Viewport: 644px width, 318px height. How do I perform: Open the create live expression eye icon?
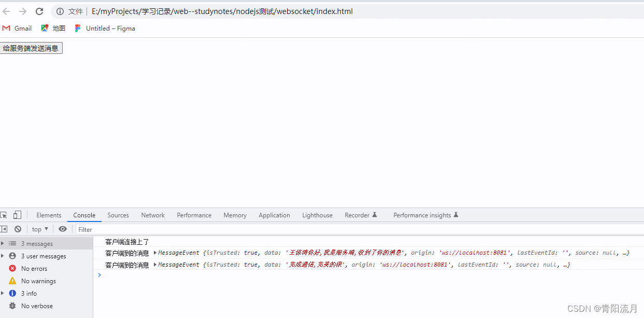coord(63,229)
